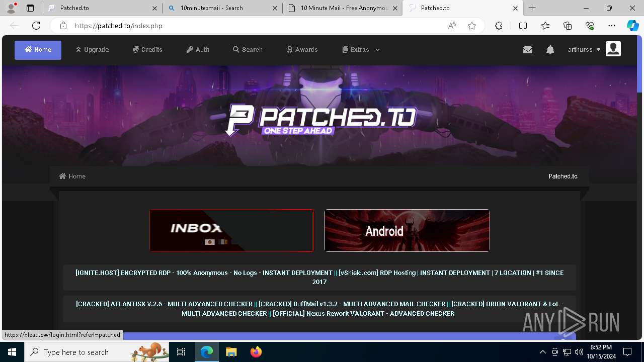
Task: Open the Search nav item
Action: (248, 50)
